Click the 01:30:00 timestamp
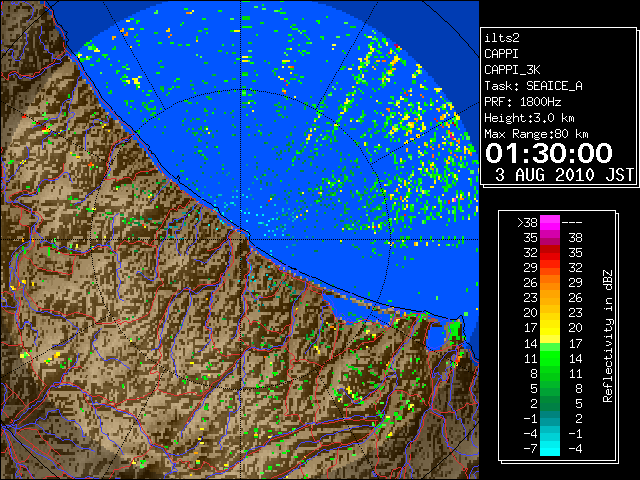 (x=549, y=153)
